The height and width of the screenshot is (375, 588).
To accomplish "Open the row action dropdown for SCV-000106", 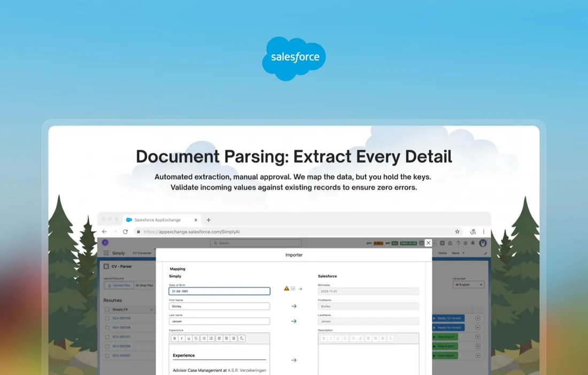I will pos(478,346).
